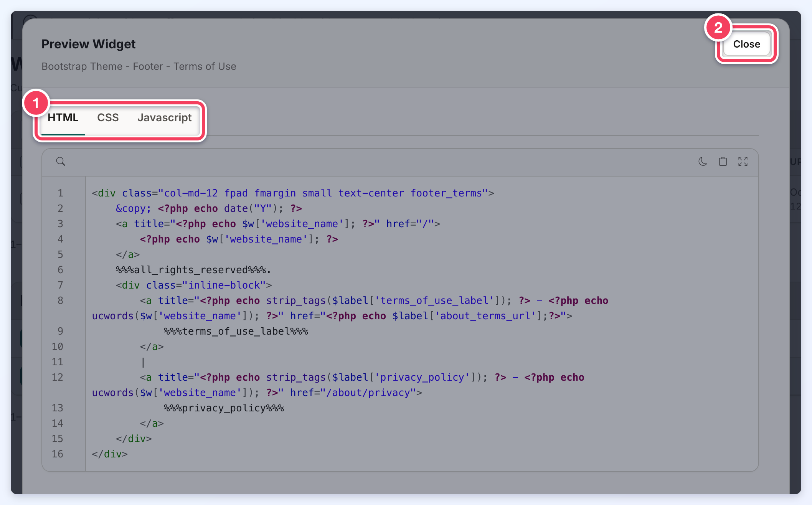Click the 'about_terms_url' label key
This screenshot has height=505, width=812.
pyautogui.click(x=485, y=316)
